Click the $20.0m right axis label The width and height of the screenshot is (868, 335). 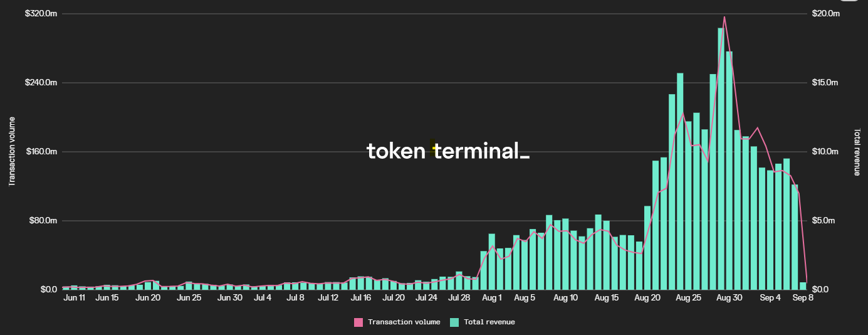click(825, 14)
